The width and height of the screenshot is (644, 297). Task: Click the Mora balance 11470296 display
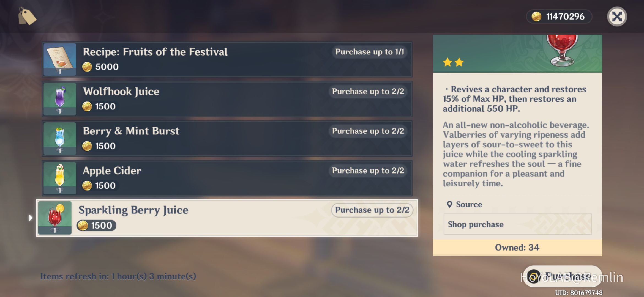coord(565,16)
